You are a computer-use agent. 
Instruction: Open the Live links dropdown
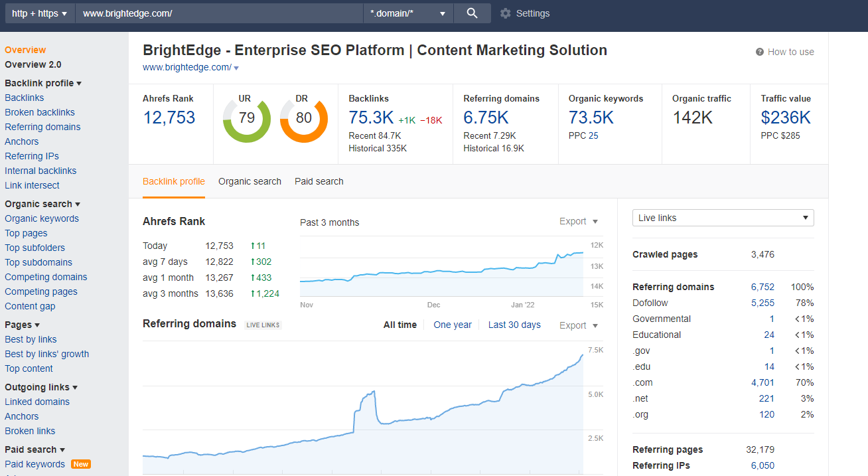[x=723, y=218]
